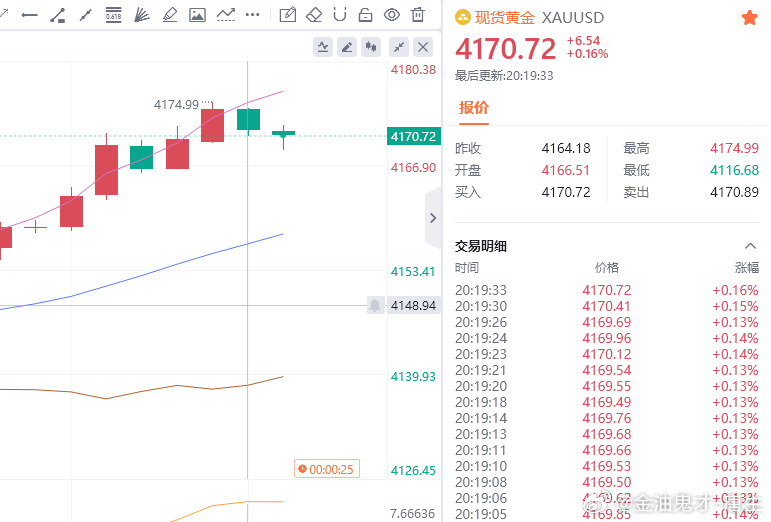Click the 4180.38 axis price label
The width and height of the screenshot is (771, 522).
[x=414, y=70]
